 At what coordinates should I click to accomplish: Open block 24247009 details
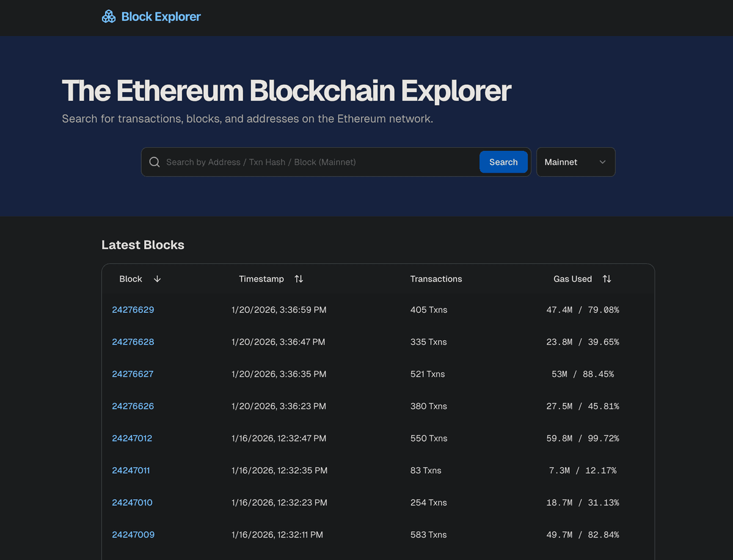pyautogui.click(x=133, y=534)
